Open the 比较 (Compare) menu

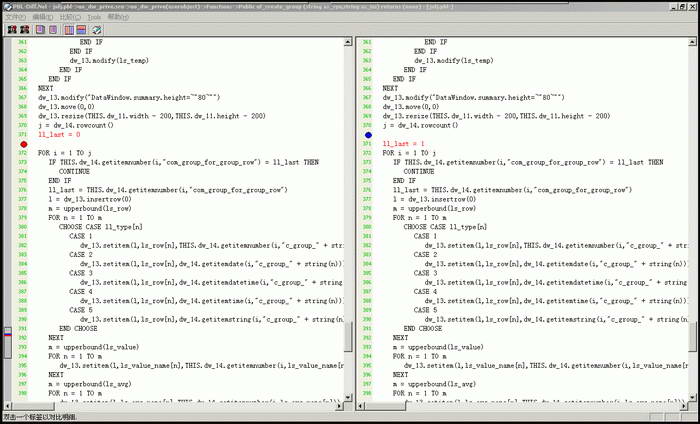pos(71,17)
